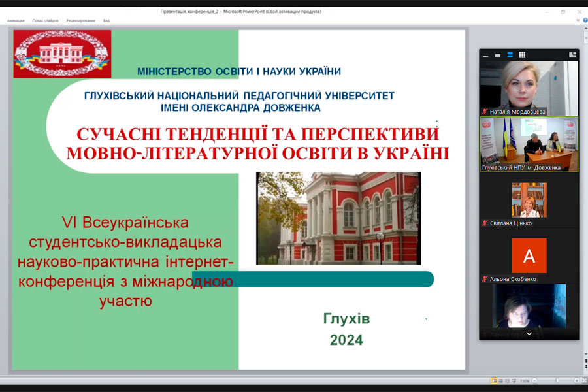Viewport: 588px width, 392px height.
Task: Click the zoom out minus button
Action: click(534, 381)
